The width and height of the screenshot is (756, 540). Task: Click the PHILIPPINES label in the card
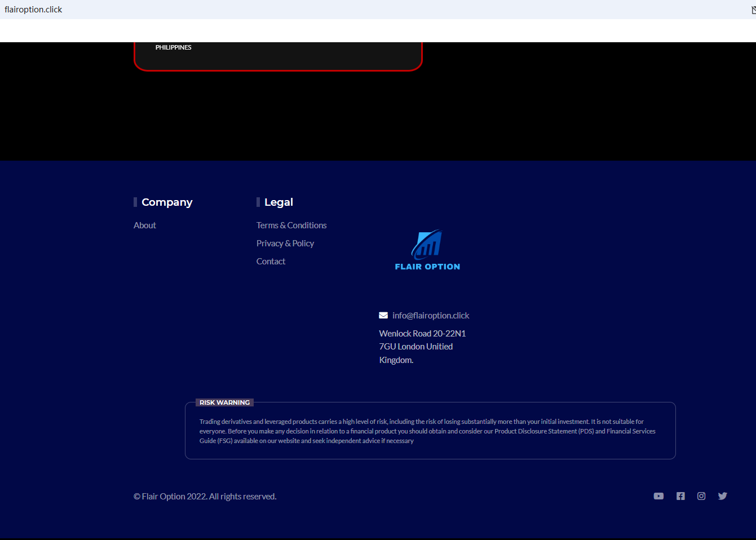(x=174, y=47)
